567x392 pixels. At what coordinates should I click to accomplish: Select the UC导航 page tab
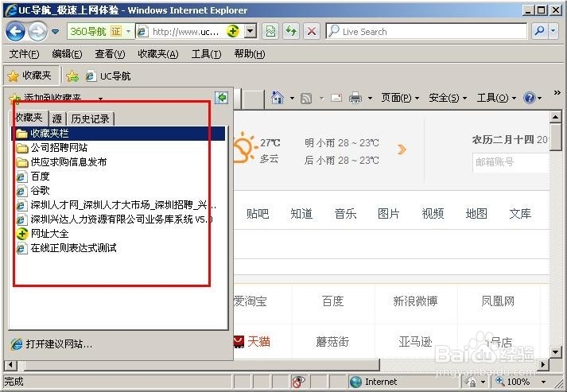tap(108, 76)
